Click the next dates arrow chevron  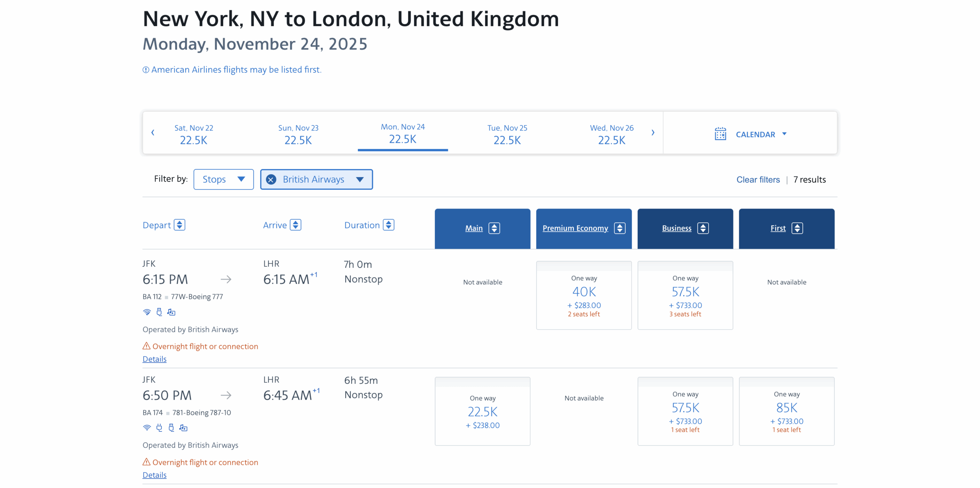(x=653, y=132)
